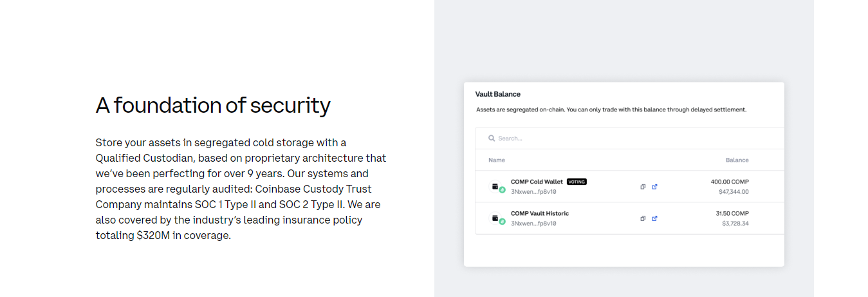Click the 'A foundation of security' heading

[x=213, y=105]
